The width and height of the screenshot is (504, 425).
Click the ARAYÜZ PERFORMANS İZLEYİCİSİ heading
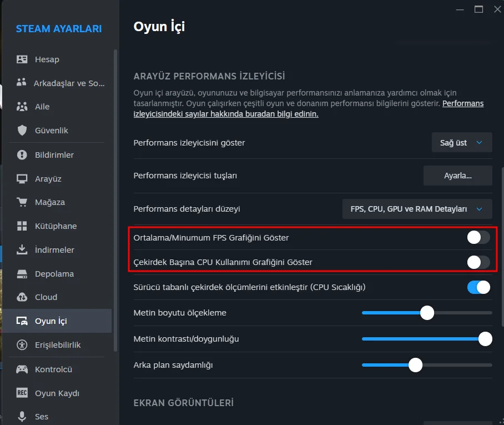click(209, 76)
